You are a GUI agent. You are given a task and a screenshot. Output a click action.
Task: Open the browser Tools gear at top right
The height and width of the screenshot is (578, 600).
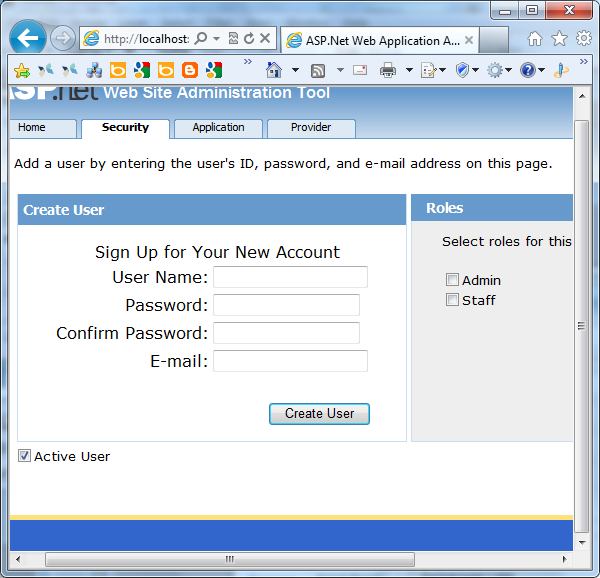click(584, 38)
